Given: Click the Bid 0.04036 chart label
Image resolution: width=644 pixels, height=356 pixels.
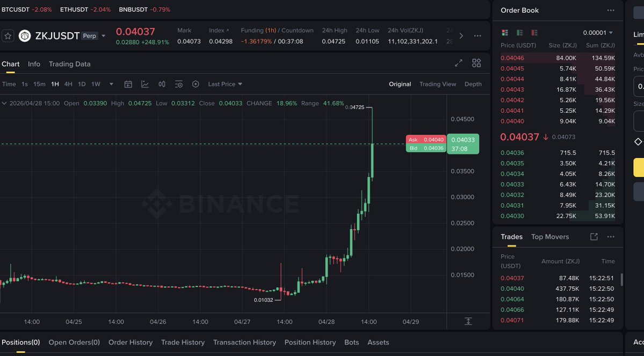Looking at the screenshot, I should (x=426, y=148).
